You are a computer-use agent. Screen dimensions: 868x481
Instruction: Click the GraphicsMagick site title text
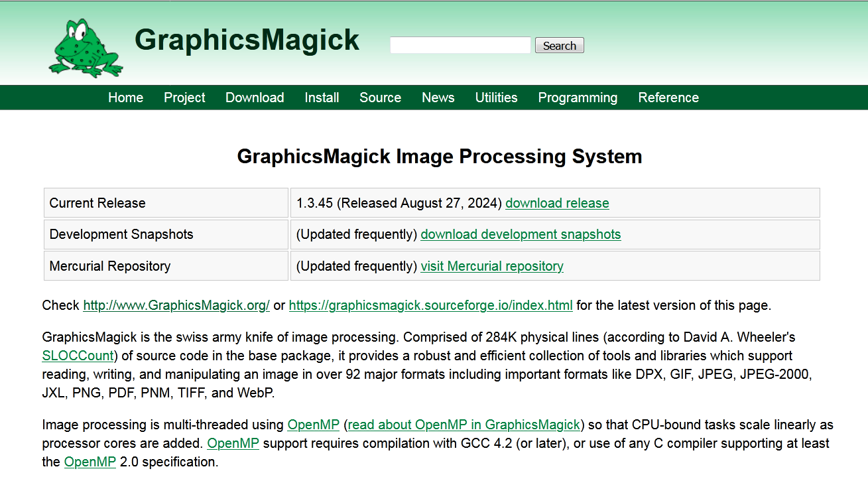247,40
